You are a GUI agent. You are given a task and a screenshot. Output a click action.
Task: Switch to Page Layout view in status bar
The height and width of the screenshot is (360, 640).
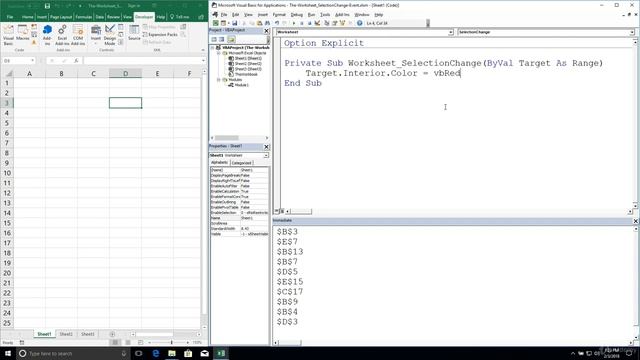128,342
